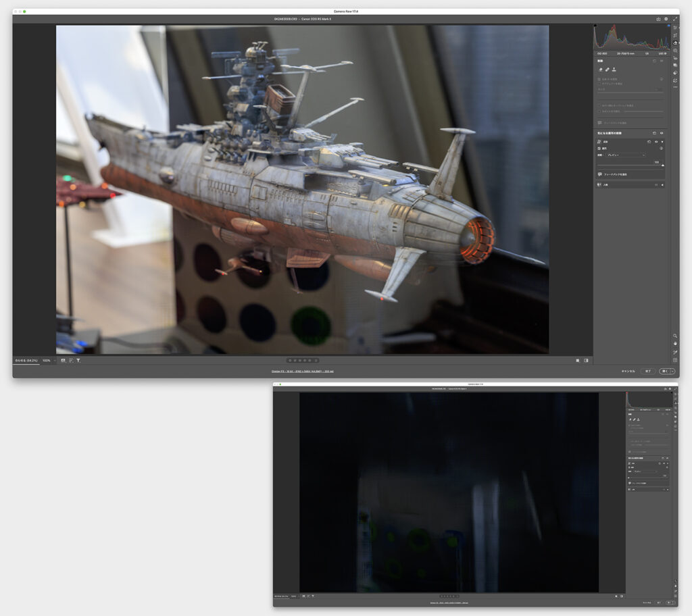
Task: Open the Masking tool
Action: click(x=675, y=51)
